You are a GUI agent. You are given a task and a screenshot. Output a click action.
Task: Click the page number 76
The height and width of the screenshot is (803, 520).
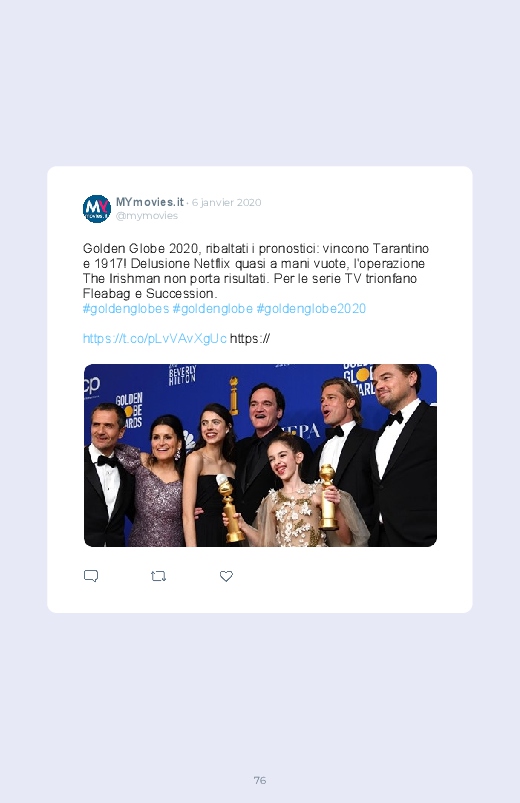[x=260, y=780]
